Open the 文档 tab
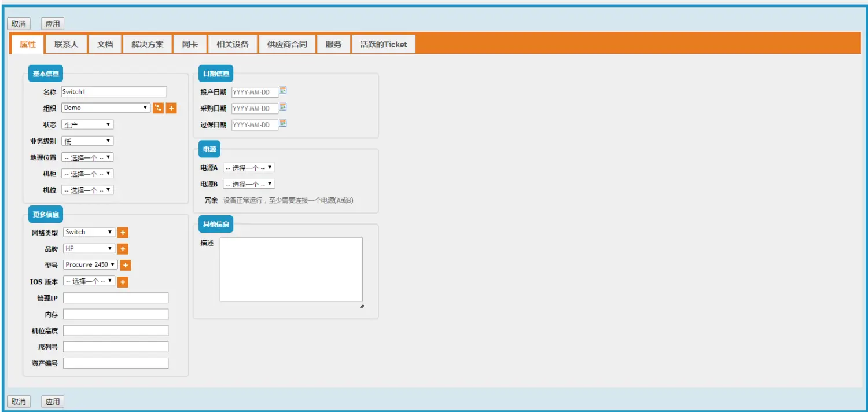The height and width of the screenshot is (412, 868). (105, 44)
